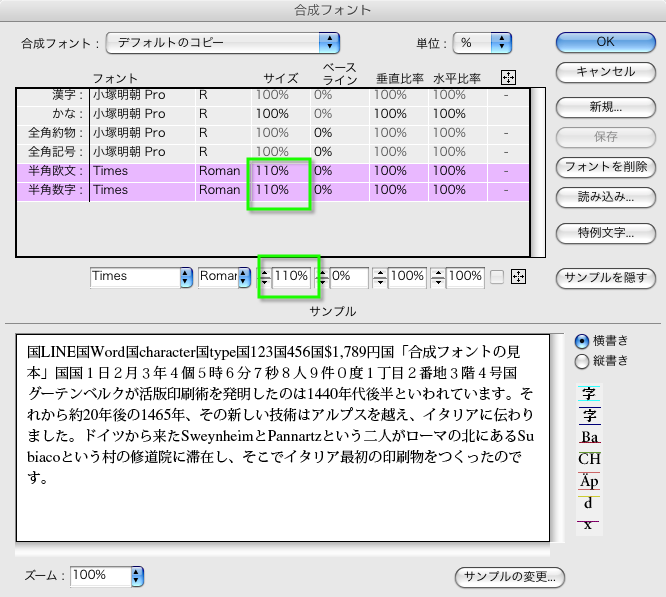This screenshot has height=597, width=666.
Task: Toggle the ascender d icon
Action: coord(588,503)
